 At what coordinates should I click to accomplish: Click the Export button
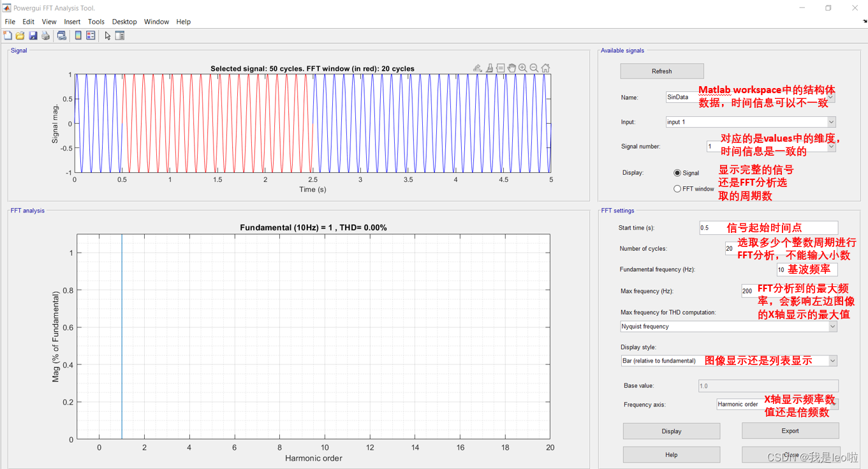tap(790, 431)
